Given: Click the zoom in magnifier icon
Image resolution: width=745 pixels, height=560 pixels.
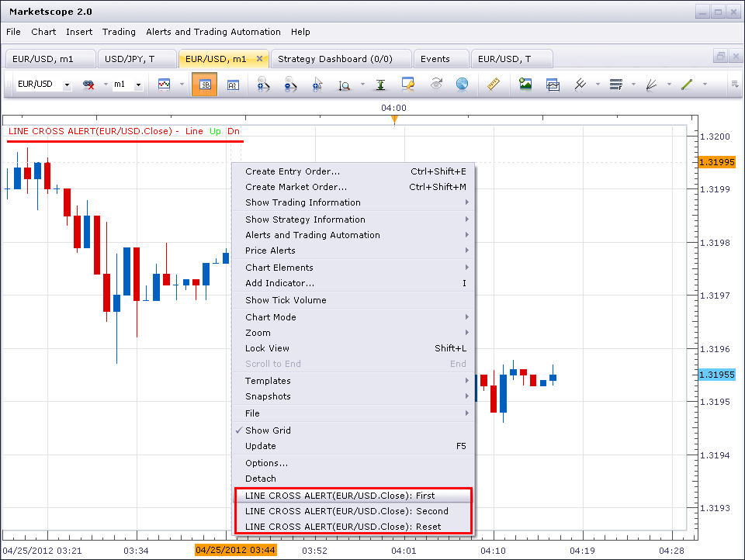Looking at the screenshot, I should point(263,85).
